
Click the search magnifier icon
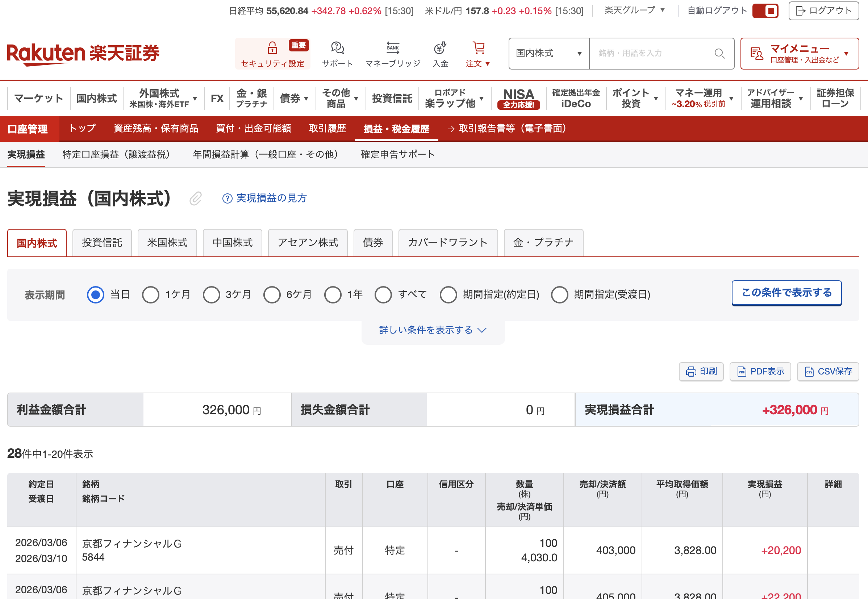coord(719,53)
